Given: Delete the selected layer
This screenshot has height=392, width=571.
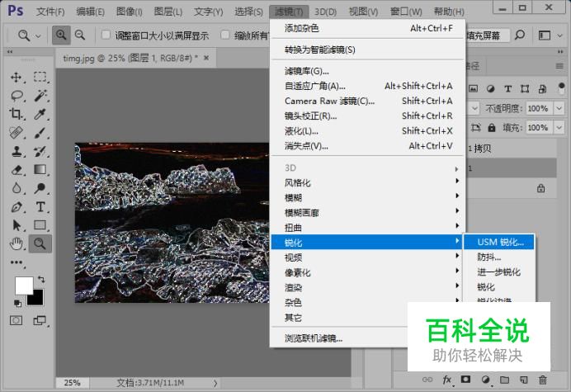Looking at the screenshot, I should pos(543,380).
